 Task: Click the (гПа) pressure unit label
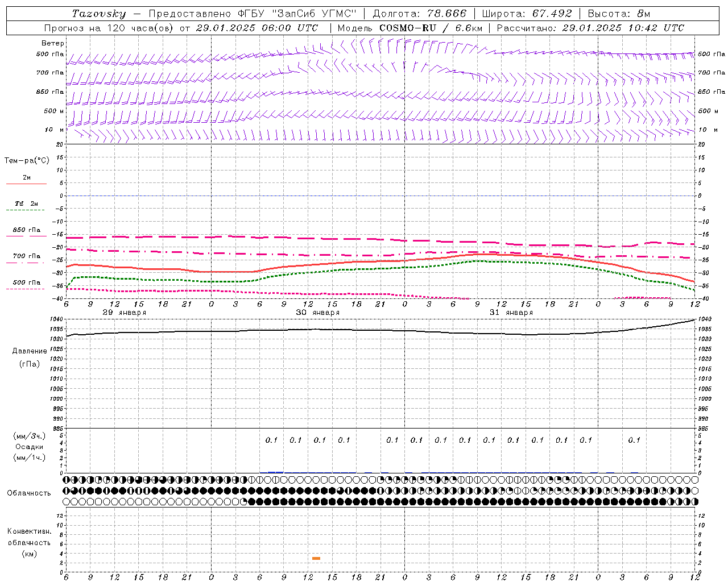click(30, 364)
